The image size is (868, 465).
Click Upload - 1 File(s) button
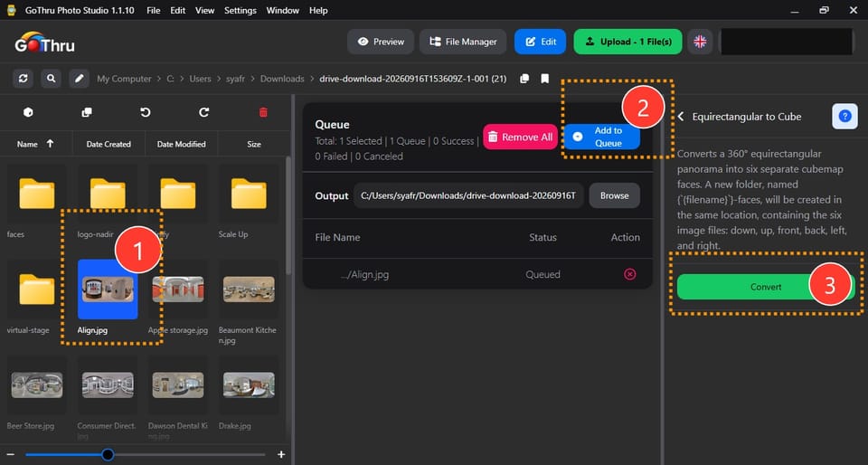(x=627, y=42)
